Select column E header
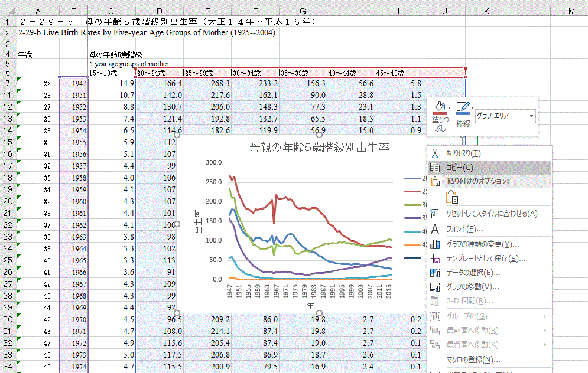Screen dimensions: 588x373 207,11
